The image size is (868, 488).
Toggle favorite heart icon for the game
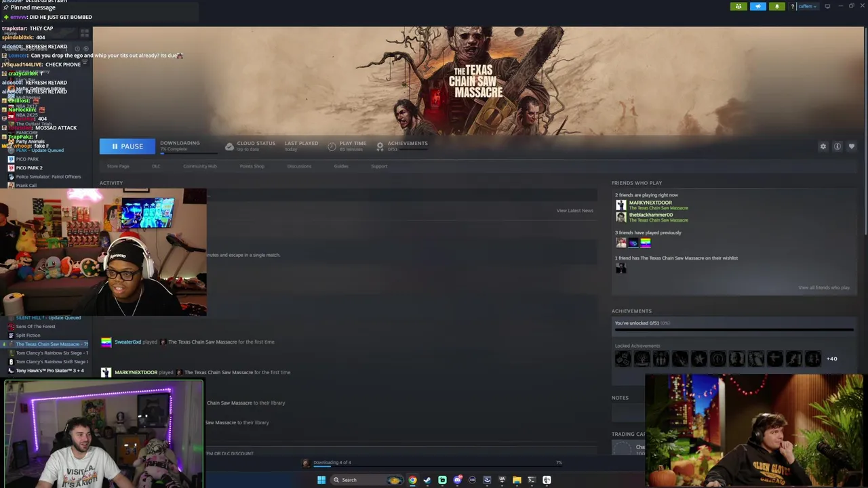pos(852,146)
